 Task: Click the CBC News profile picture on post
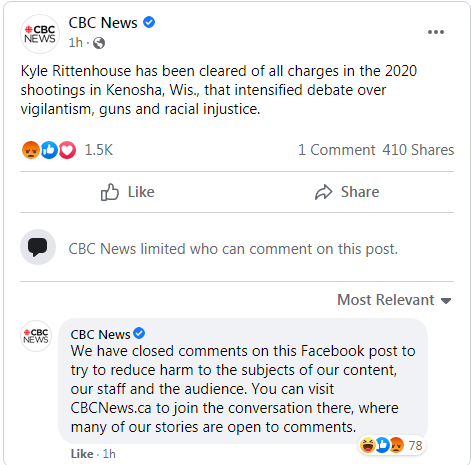point(40,34)
